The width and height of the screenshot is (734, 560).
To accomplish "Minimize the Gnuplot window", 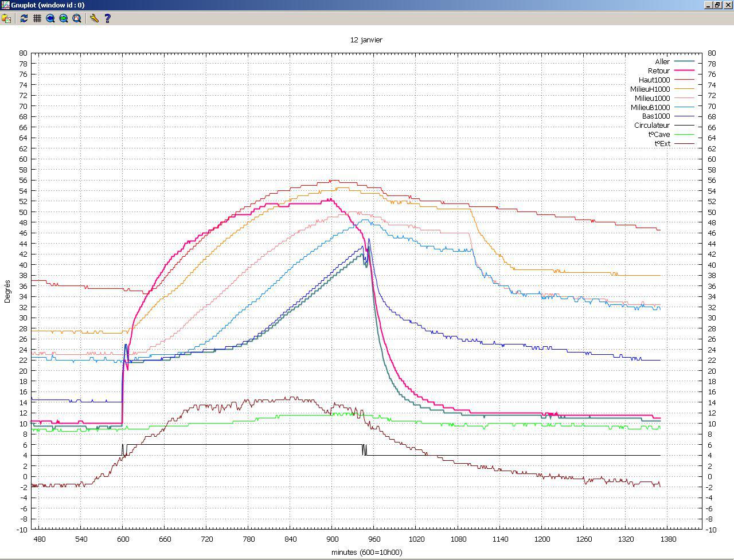I will [x=708, y=5].
